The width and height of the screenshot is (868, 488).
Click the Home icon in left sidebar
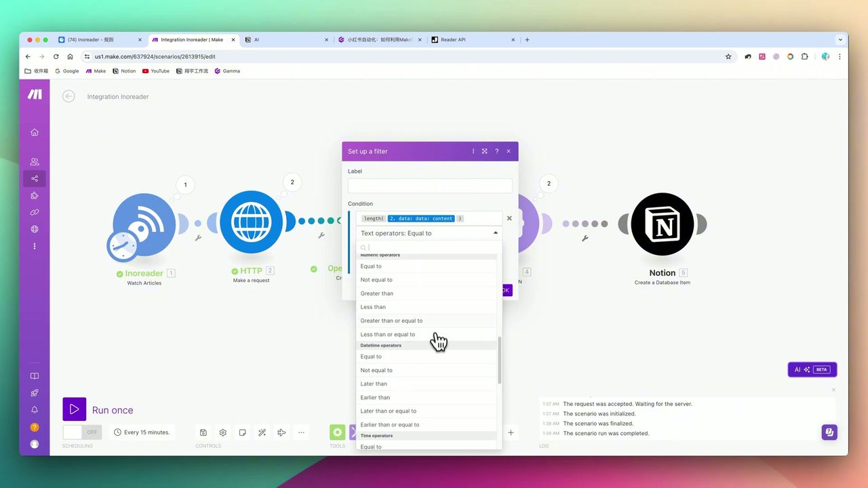point(35,132)
